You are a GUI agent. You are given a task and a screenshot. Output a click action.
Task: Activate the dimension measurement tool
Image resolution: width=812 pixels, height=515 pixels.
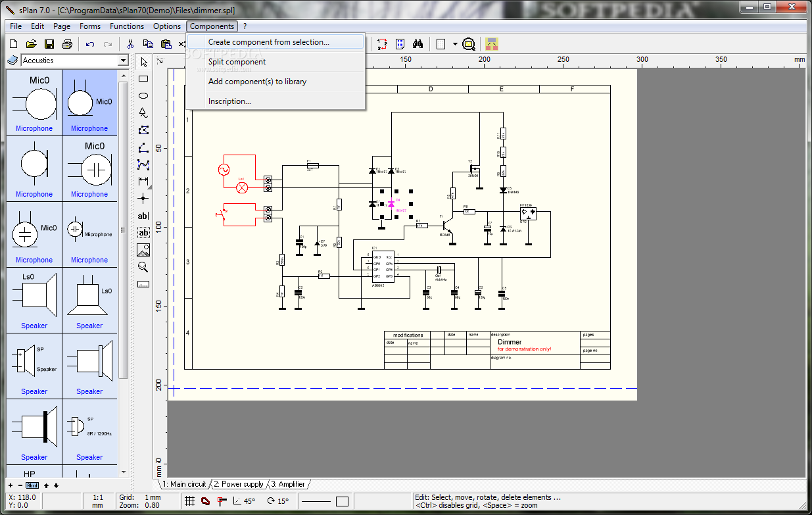point(143,181)
